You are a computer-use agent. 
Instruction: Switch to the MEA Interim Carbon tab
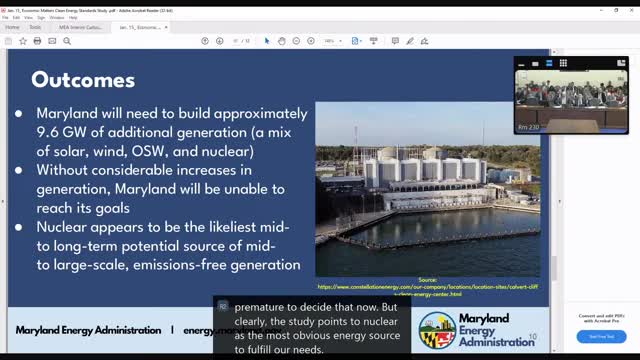pyautogui.click(x=80, y=27)
